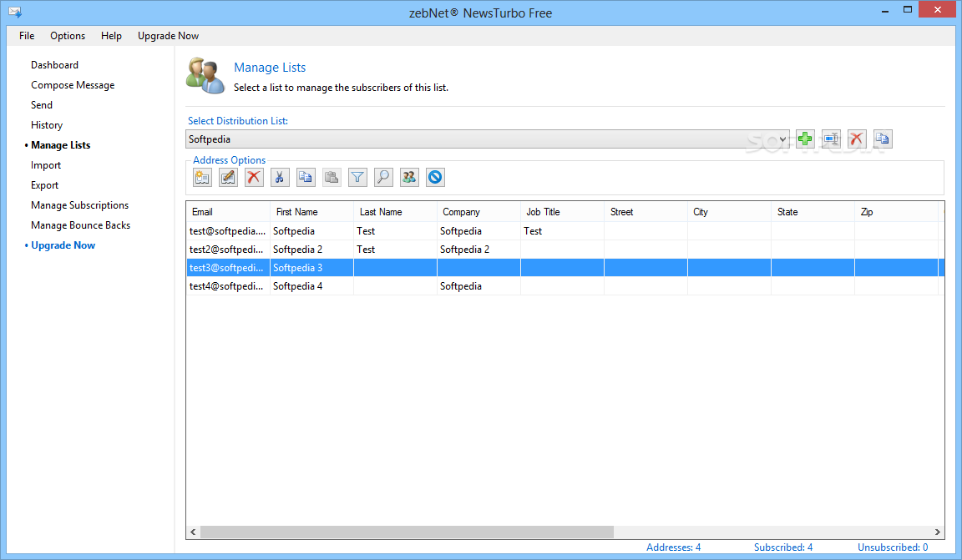
Task: Sort by First Name column header
Action: (311, 212)
